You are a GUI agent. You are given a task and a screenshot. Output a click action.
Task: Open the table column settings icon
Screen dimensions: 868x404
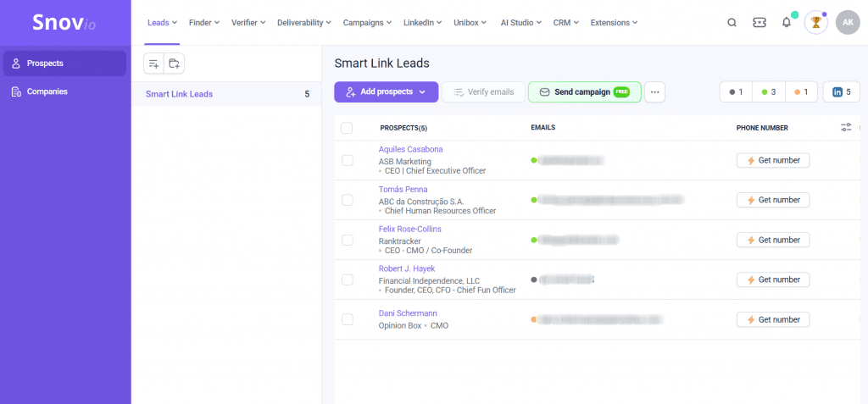(x=846, y=127)
